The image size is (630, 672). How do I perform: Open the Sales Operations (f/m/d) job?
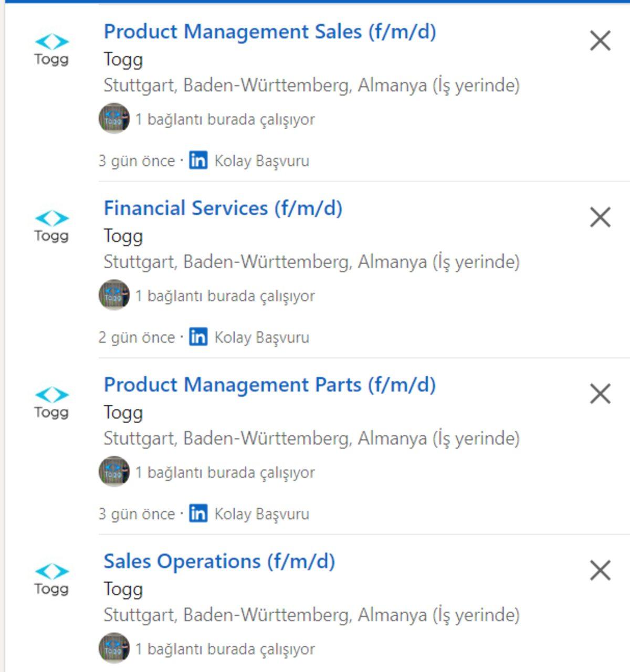219,561
